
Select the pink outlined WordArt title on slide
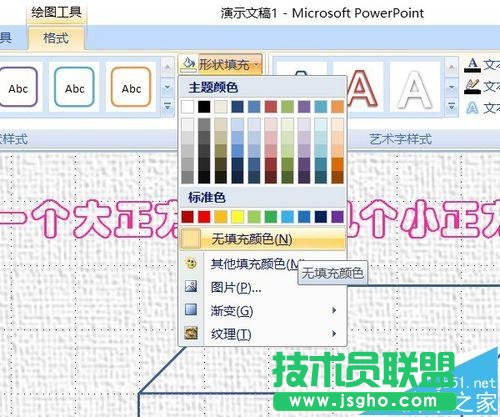[90, 218]
